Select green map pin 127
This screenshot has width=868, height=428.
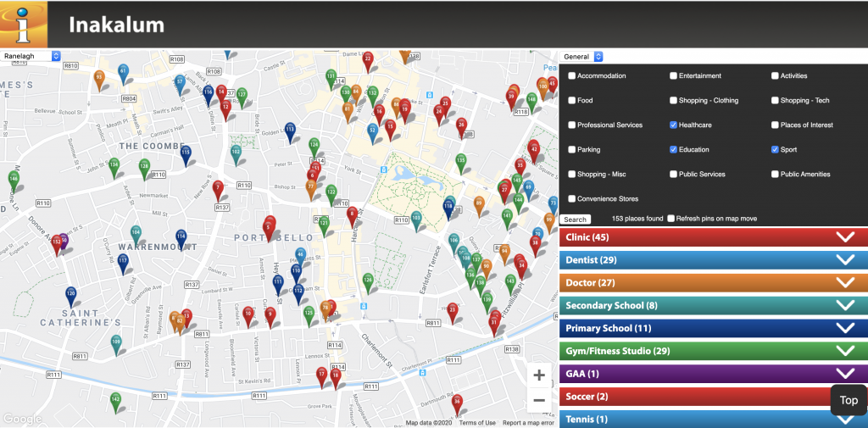pos(242,98)
